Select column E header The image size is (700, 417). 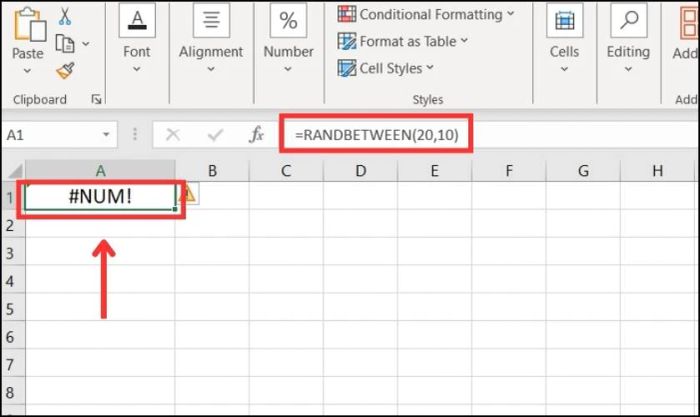pyautogui.click(x=434, y=171)
